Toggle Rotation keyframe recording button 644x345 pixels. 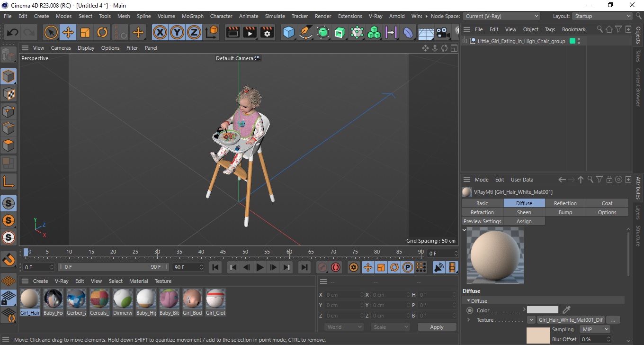point(394,267)
